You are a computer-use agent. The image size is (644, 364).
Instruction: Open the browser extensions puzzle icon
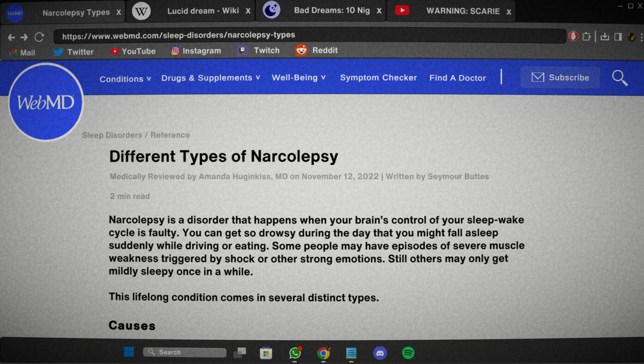point(586,37)
